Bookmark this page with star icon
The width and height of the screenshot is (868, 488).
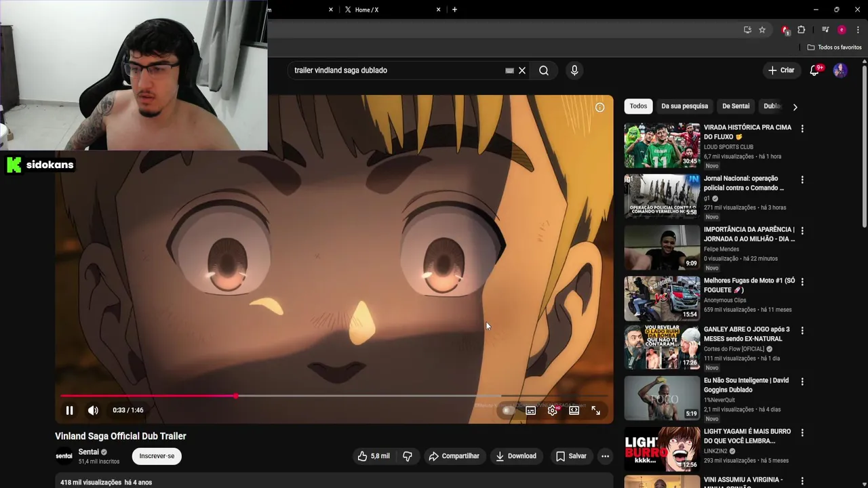762,30
